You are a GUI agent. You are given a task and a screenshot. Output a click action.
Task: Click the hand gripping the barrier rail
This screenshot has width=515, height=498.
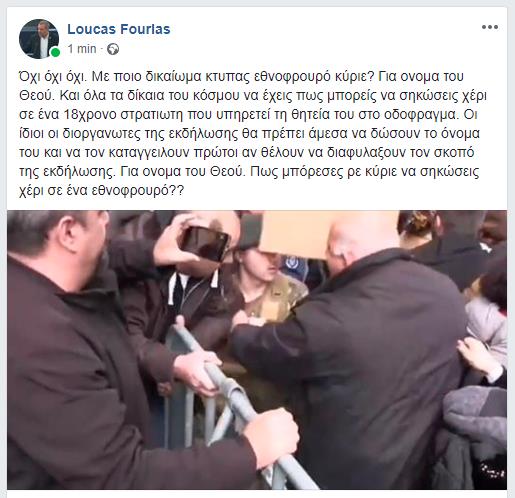(x=197, y=372)
